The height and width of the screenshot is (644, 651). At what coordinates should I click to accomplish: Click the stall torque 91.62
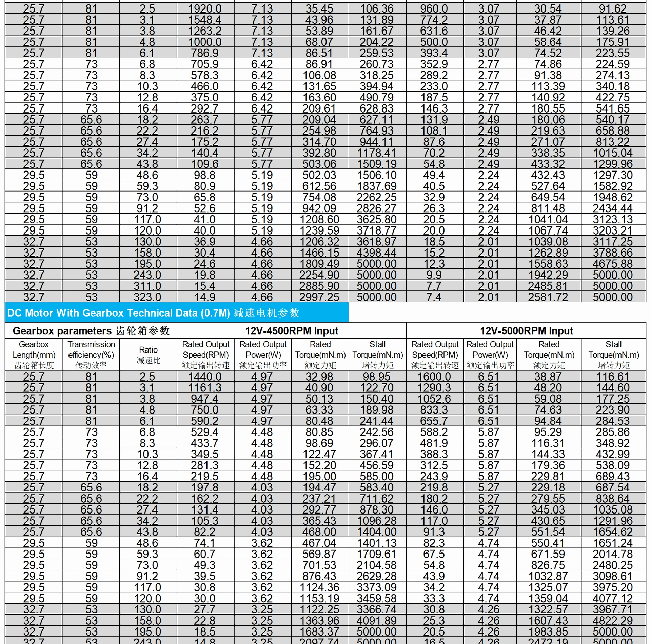click(613, 8)
